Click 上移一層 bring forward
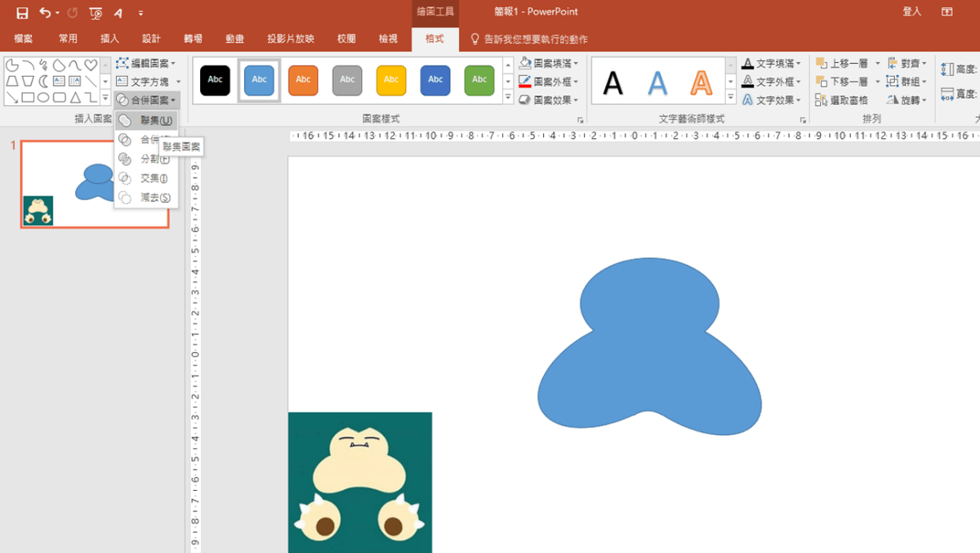This screenshot has width=980, height=553. click(x=842, y=63)
